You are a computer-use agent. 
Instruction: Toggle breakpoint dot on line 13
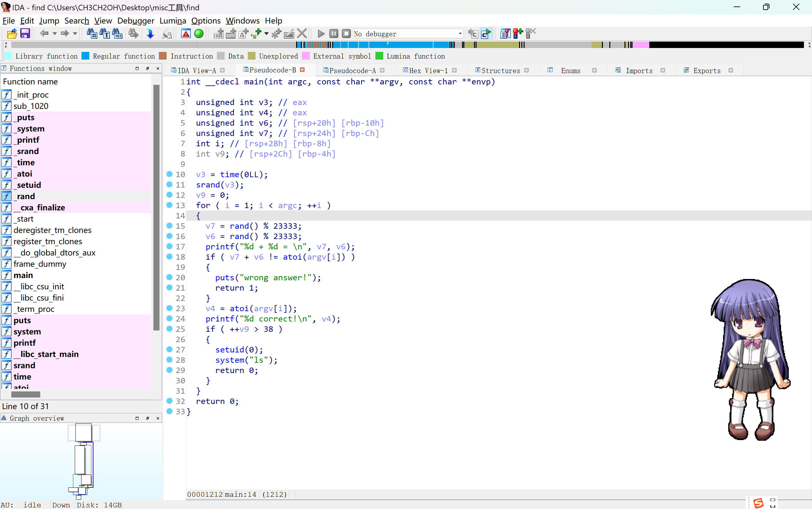pyautogui.click(x=170, y=205)
